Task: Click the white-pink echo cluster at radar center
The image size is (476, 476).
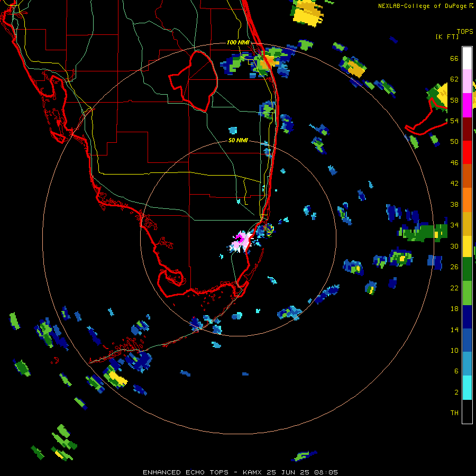Action: click(241, 242)
